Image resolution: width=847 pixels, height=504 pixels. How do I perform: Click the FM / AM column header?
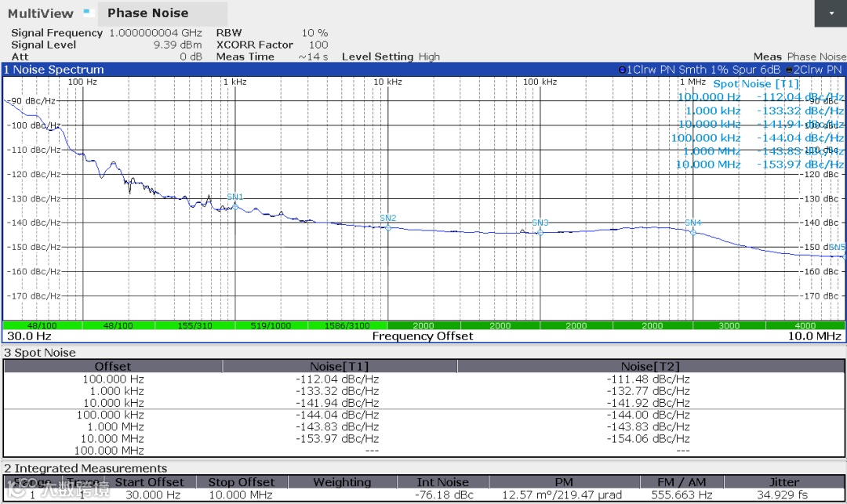[682, 482]
